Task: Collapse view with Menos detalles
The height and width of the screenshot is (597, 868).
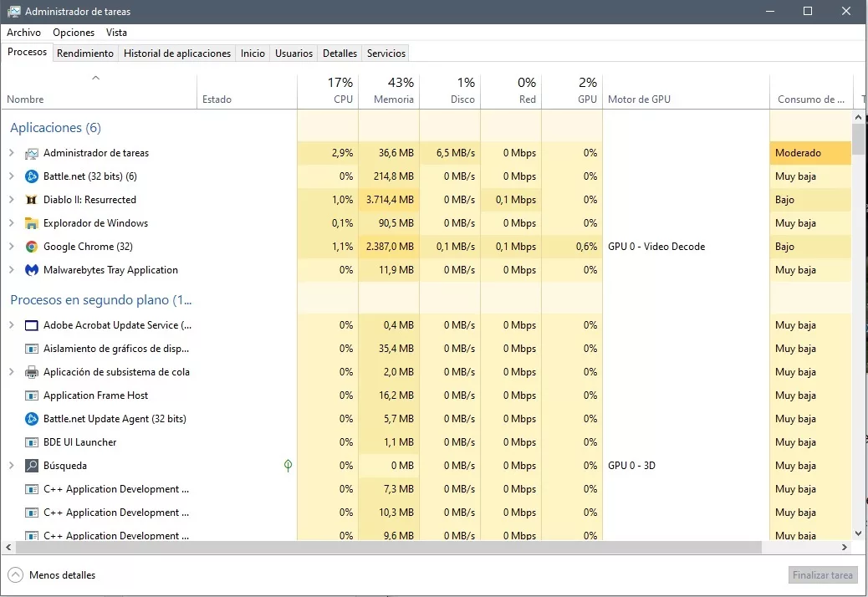Action: pos(52,575)
